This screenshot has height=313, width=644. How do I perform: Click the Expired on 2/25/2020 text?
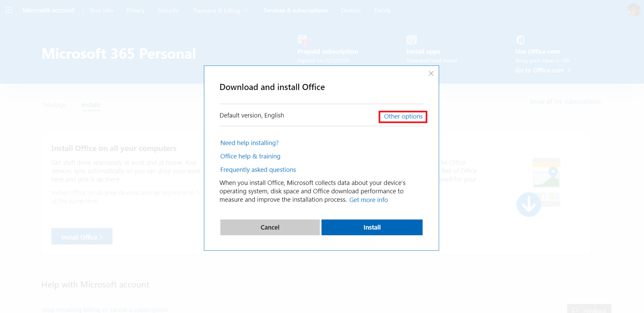(324, 61)
